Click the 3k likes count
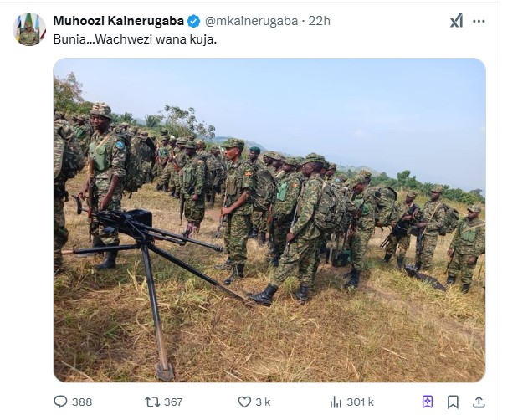This screenshot has height=420, width=528. click(263, 402)
